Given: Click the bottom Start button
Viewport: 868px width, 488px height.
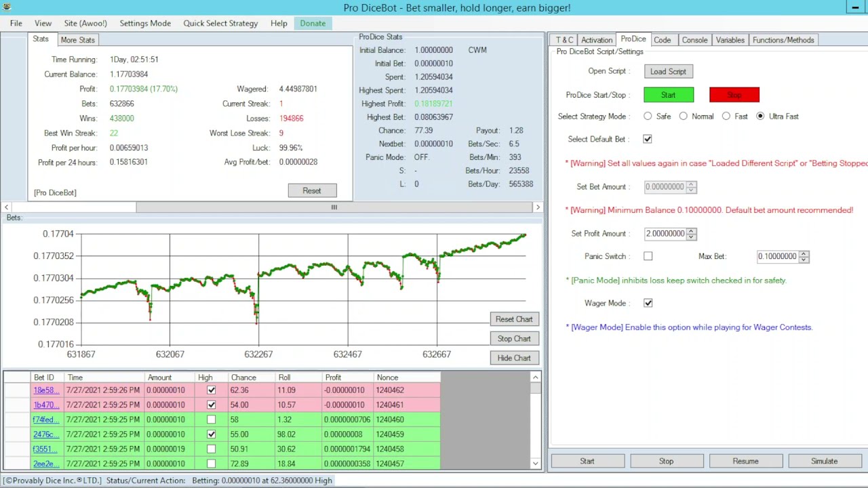Looking at the screenshot, I should coord(587,461).
